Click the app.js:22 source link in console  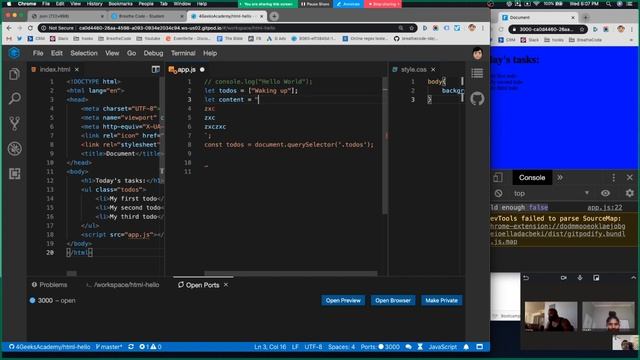(x=604, y=207)
